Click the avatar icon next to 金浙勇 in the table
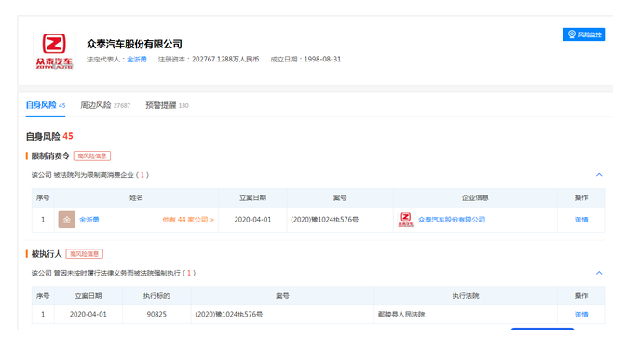Image resolution: width=624 pixels, height=364 pixels. pos(67,220)
